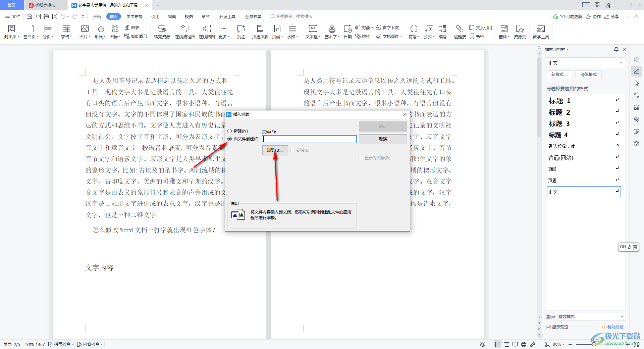Click the Clear Format (清除格式) button

589,74
